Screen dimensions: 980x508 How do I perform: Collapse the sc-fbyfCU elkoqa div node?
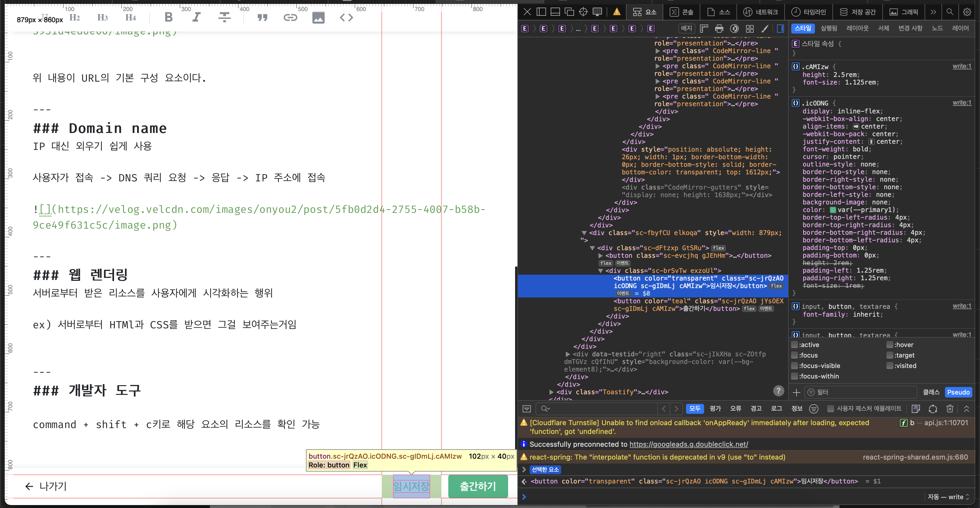[x=584, y=233]
